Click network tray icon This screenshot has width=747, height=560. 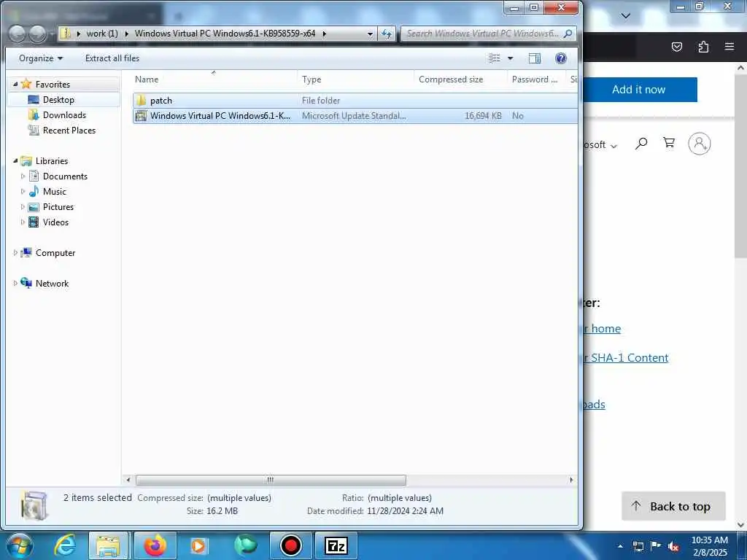tap(638, 546)
